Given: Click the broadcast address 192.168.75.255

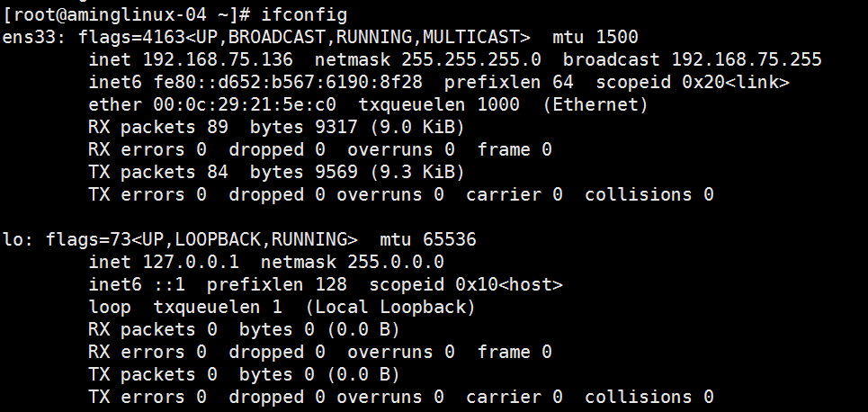Looking at the screenshot, I should tap(747, 59).
